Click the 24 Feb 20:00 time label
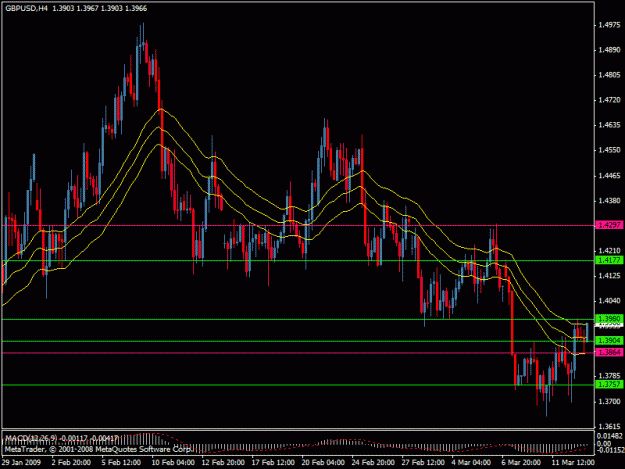 (373, 462)
